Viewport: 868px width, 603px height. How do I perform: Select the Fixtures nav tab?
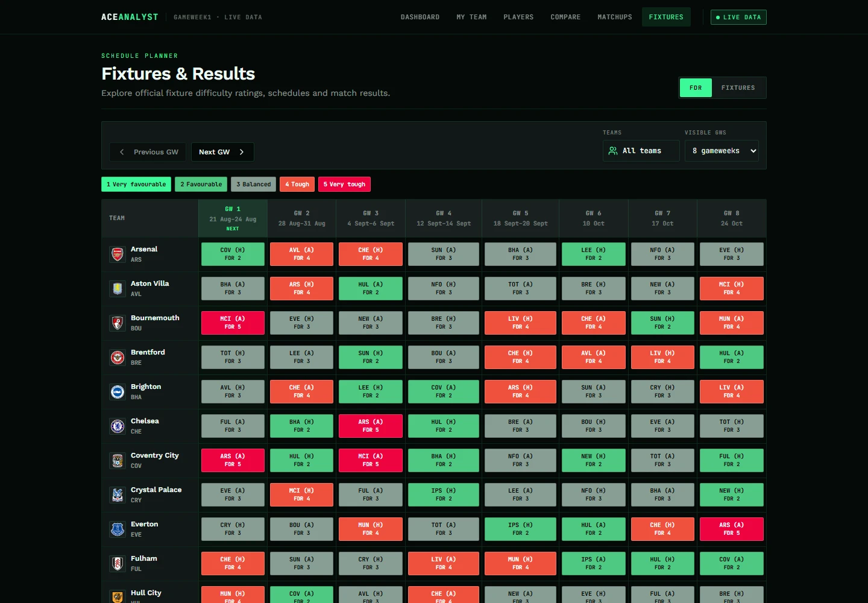666,17
